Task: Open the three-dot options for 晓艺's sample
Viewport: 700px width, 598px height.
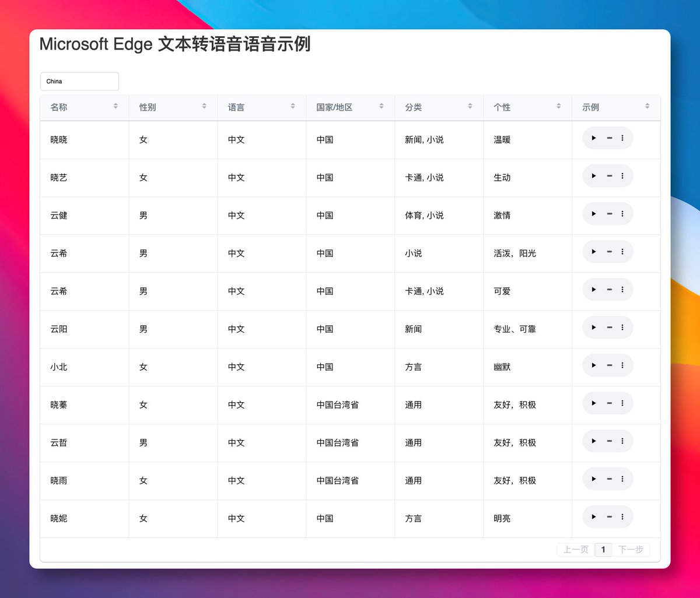Action: (623, 176)
